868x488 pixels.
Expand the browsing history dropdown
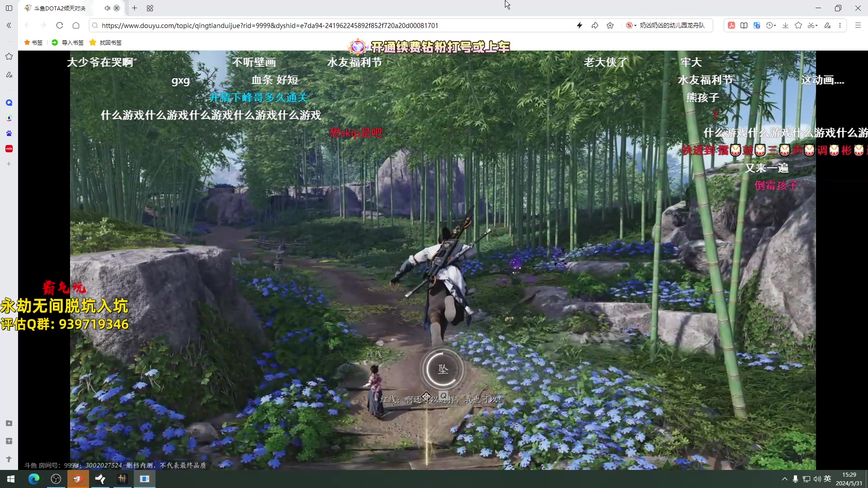[x=771, y=25]
